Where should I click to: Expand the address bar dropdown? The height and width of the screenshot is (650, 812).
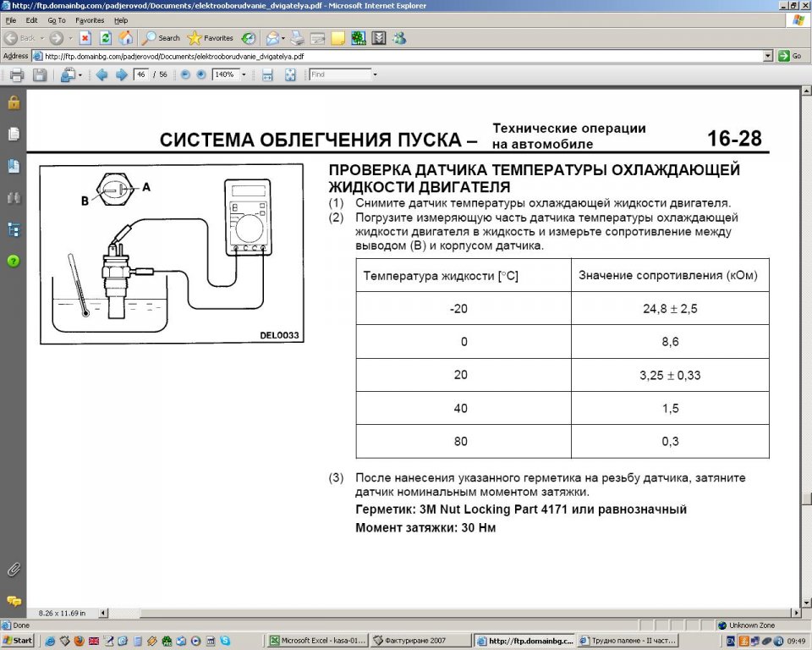tap(768, 56)
